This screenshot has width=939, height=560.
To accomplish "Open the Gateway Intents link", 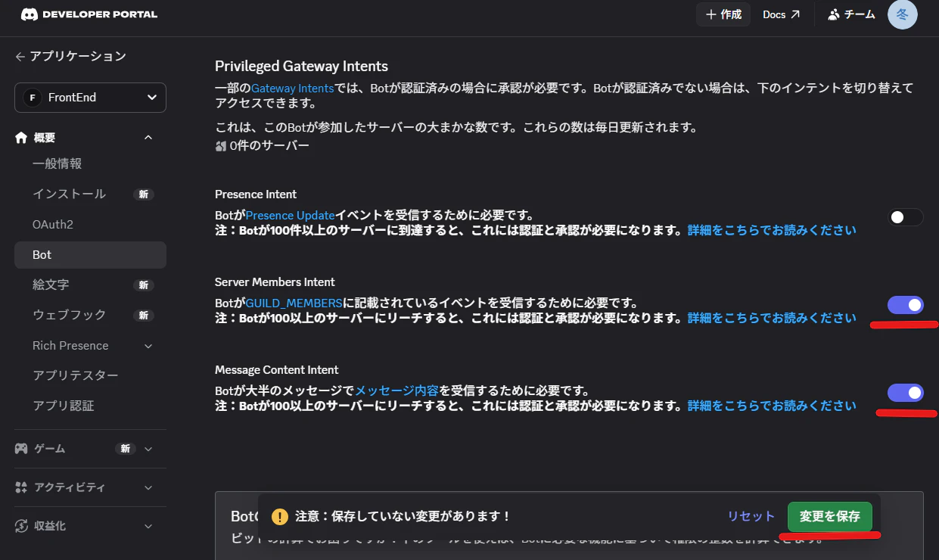I will tap(292, 89).
